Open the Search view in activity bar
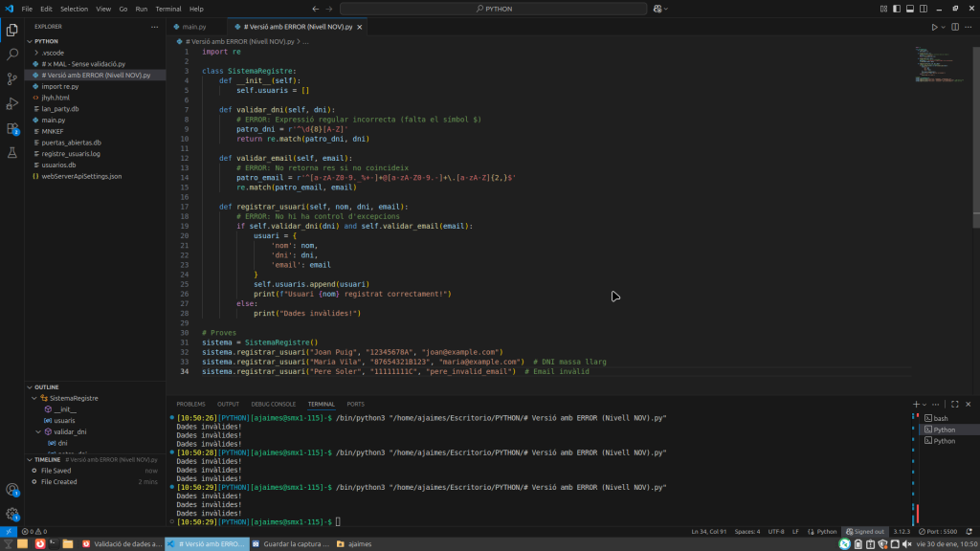Image resolution: width=980 pixels, height=551 pixels. 12,55
